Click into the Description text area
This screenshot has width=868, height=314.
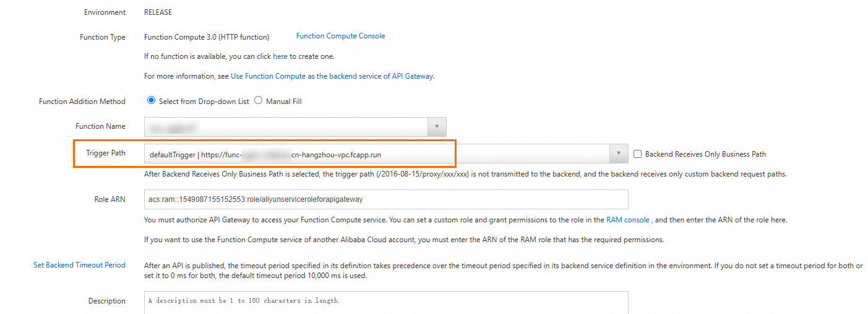(386, 302)
